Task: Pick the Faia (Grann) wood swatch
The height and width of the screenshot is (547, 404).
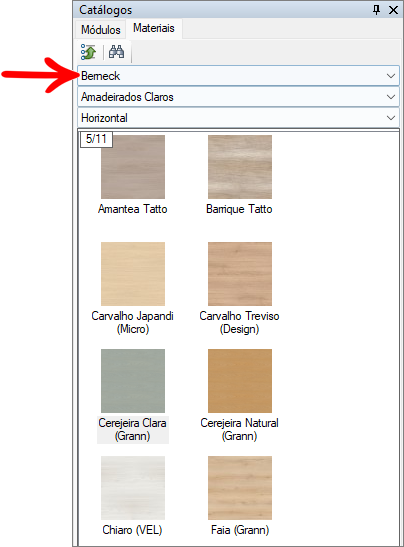Action: point(240,488)
